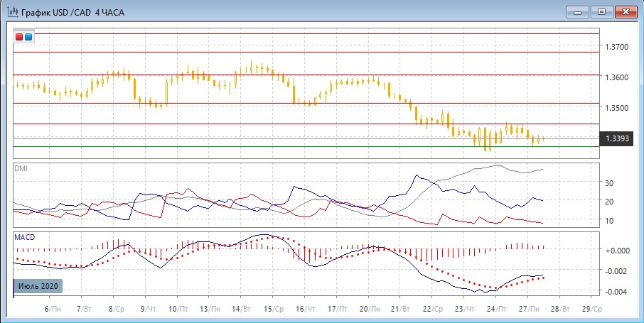Screen dimensions: 644x323
Task: Click the 29/Ср date on time axis
Action: 593,308
